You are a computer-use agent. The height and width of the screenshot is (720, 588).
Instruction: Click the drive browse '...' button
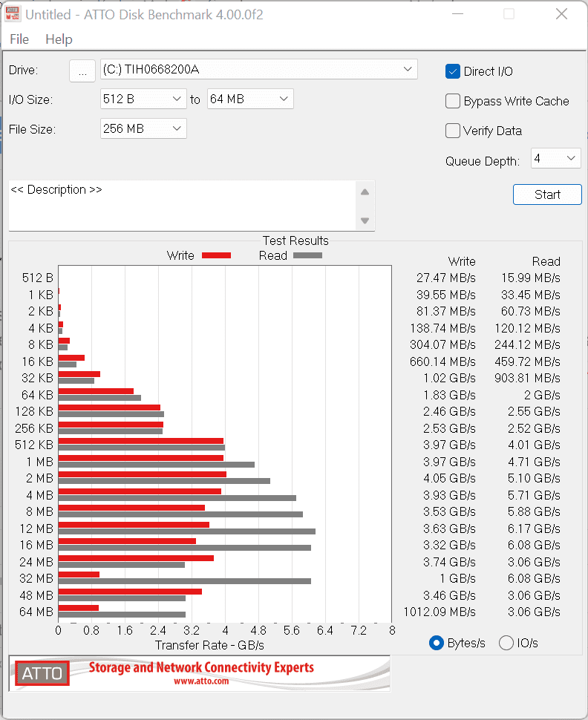tap(82, 71)
